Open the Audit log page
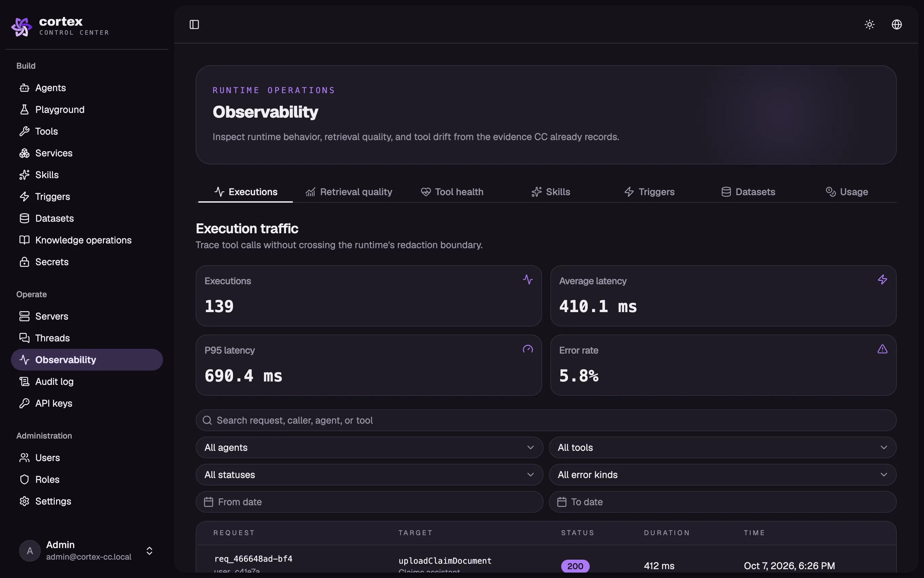The width and height of the screenshot is (924, 578). (87, 382)
